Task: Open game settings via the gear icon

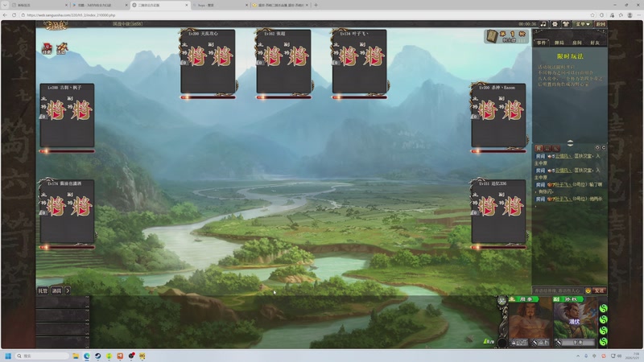Action: click(555, 24)
